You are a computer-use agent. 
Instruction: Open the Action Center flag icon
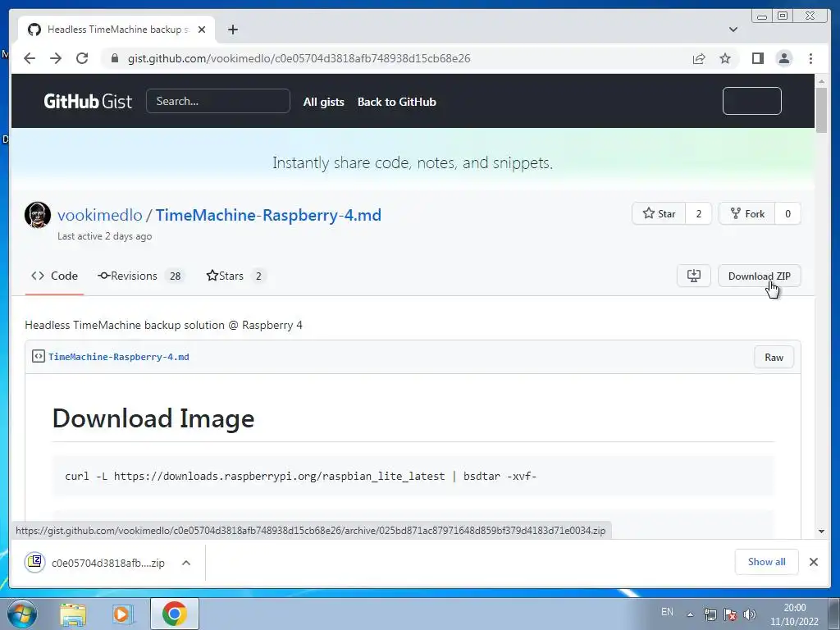tap(729, 614)
